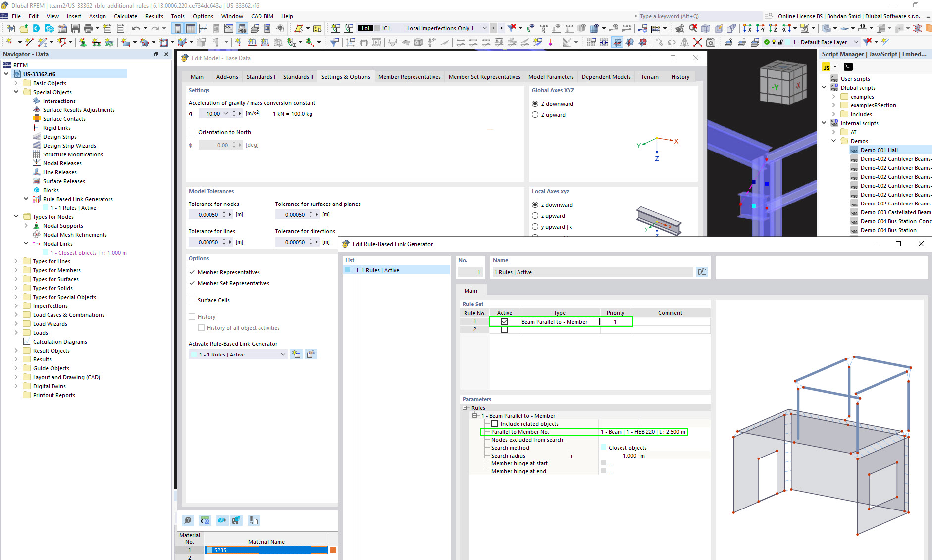Open the CAD-BIM menu

(x=262, y=16)
